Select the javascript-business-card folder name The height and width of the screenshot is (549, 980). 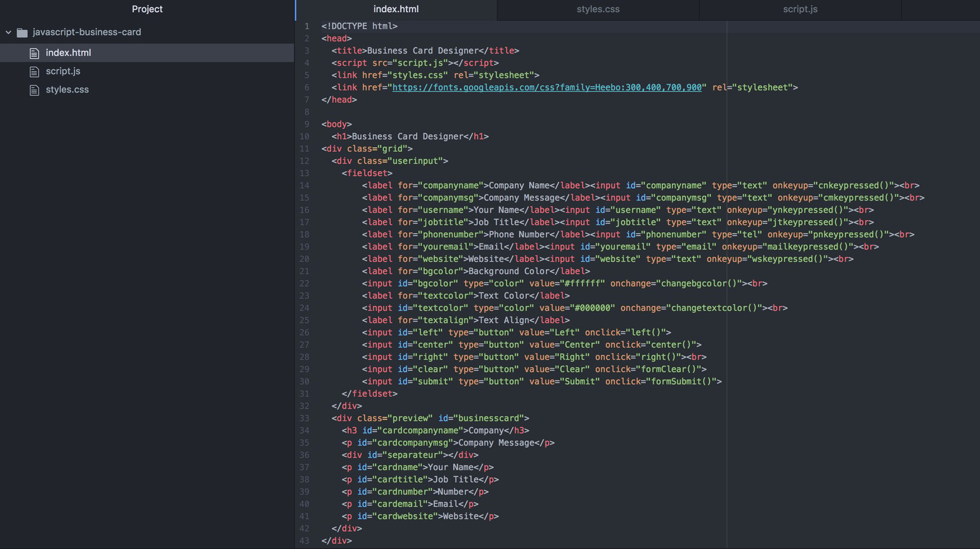[87, 32]
